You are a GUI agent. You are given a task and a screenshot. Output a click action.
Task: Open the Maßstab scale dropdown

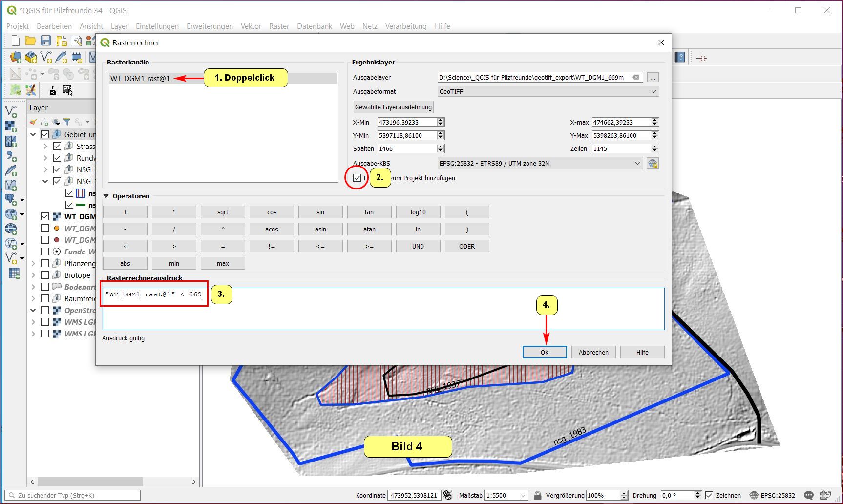click(523, 495)
